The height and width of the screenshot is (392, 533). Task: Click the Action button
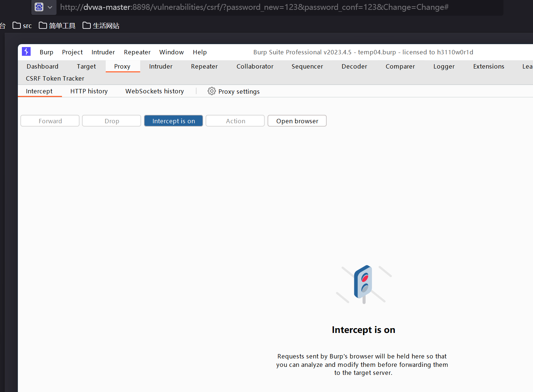[x=235, y=121]
